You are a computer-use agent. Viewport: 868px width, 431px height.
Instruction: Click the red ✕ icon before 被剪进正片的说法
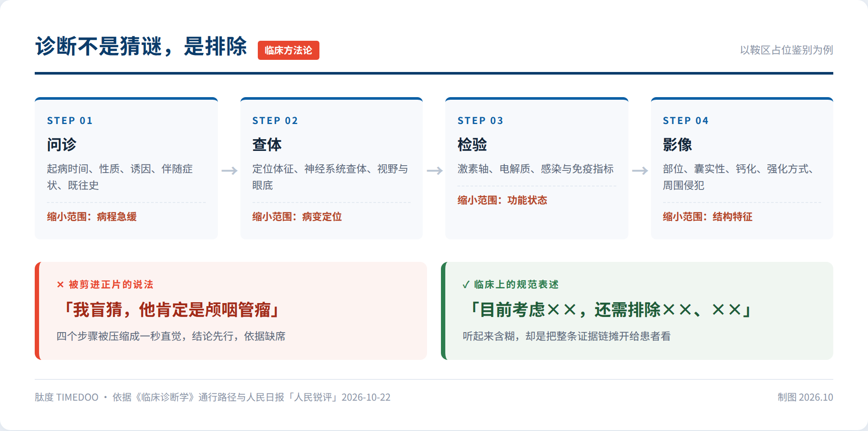[60, 284]
